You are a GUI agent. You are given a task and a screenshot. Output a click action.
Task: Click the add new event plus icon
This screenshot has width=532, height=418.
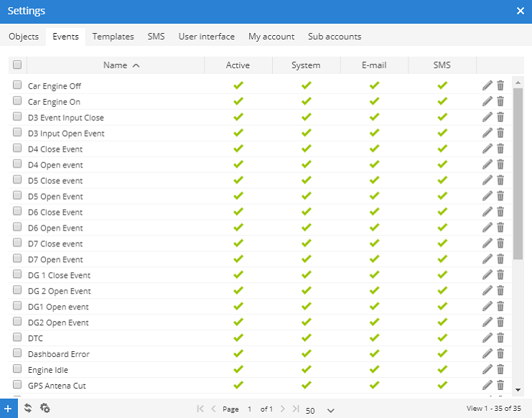(x=8, y=408)
